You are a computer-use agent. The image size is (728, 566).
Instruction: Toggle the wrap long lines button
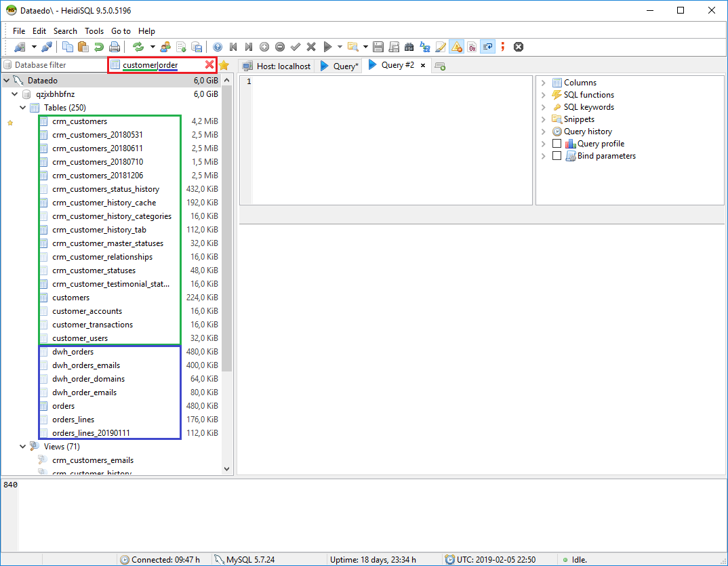click(487, 47)
